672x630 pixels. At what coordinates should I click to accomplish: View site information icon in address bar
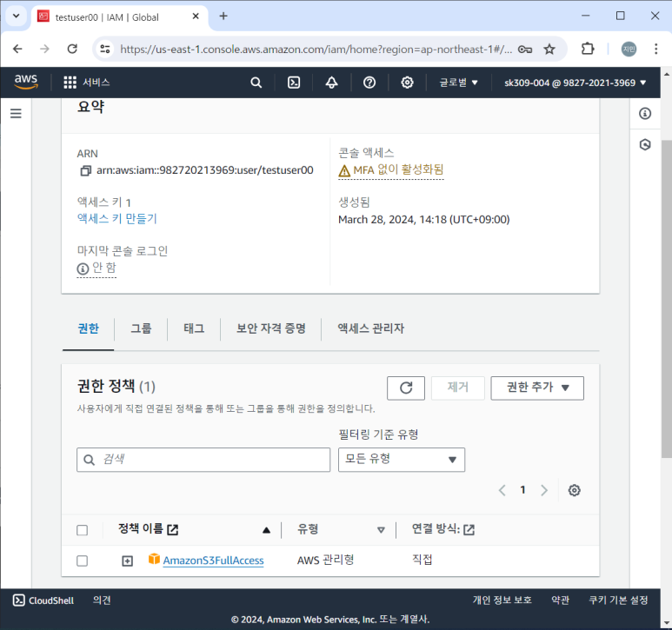coord(105,50)
